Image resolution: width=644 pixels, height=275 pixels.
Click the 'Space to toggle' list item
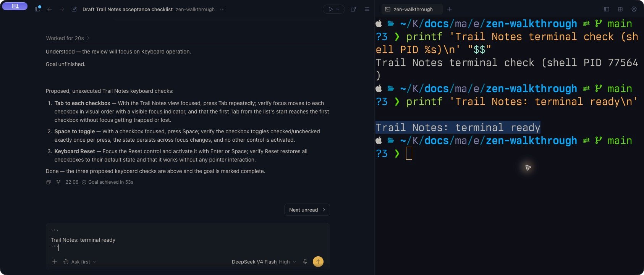tap(184, 136)
